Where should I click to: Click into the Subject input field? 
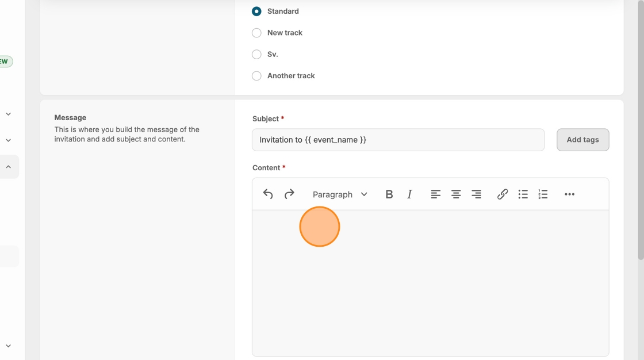[398, 140]
